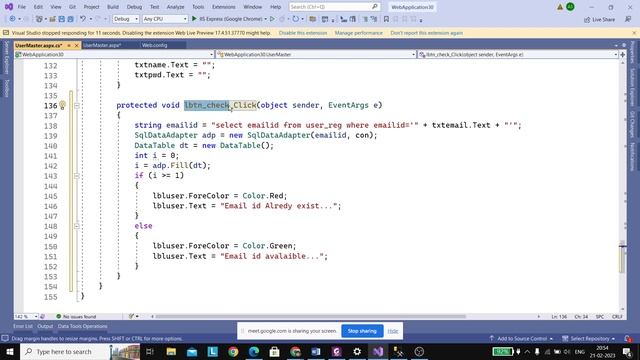Click the Visual Studio logo icon

tap(9, 7)
